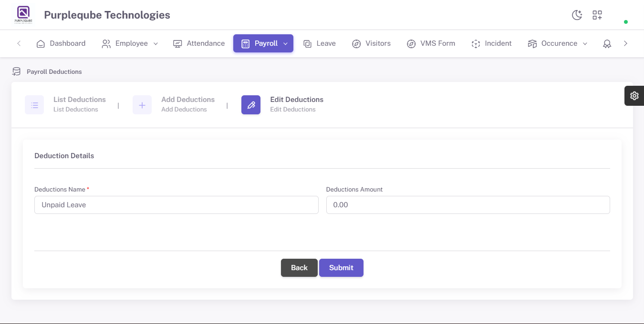Image resolution: width=644 pixels, height=324 pixels.
Task: Open the Leave section
Action: (320, 43)
